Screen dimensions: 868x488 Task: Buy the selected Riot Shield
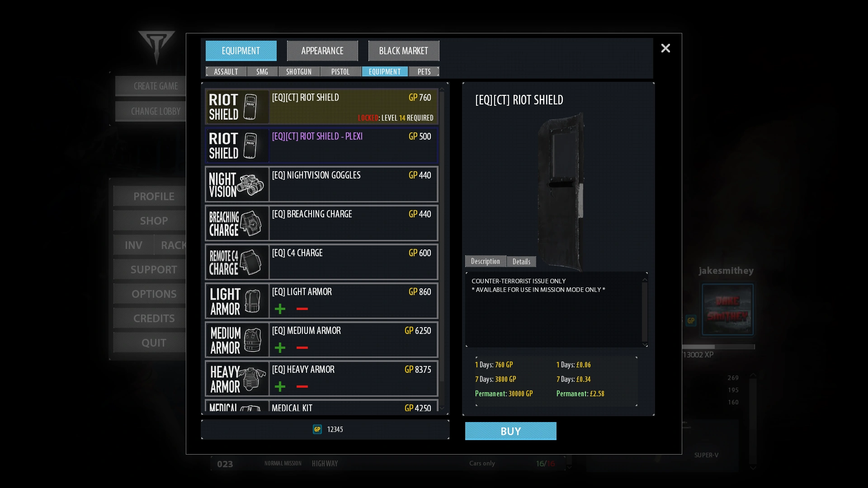tap(511, 431)
